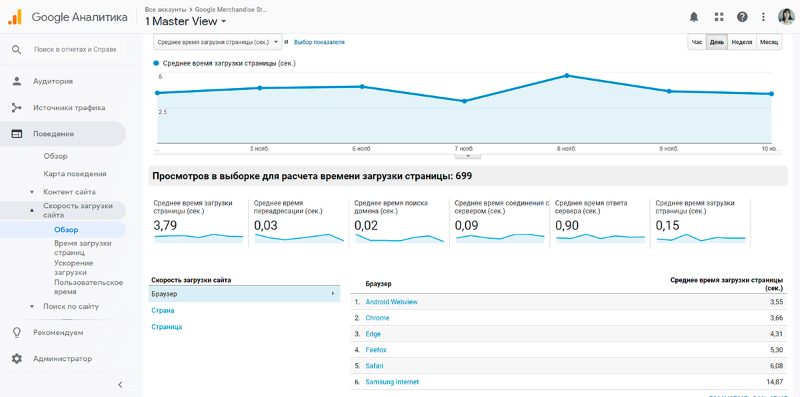Image resolution: width=800 pixels, height=397 pixels.
Task: Click the Поведение section icon
Action: click(17, 134)
